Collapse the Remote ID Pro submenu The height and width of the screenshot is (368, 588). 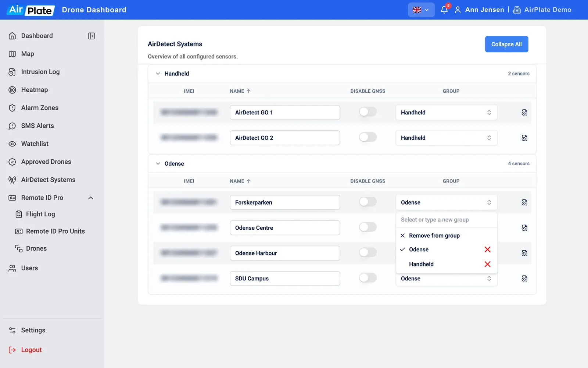pos(91,198)
